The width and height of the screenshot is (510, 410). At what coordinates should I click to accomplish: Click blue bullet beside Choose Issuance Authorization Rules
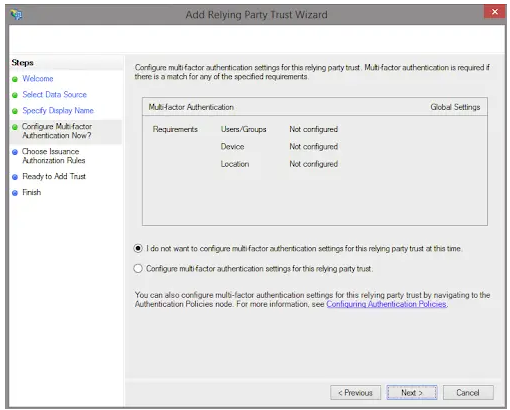pyautogui.click(x=15, y=152)
